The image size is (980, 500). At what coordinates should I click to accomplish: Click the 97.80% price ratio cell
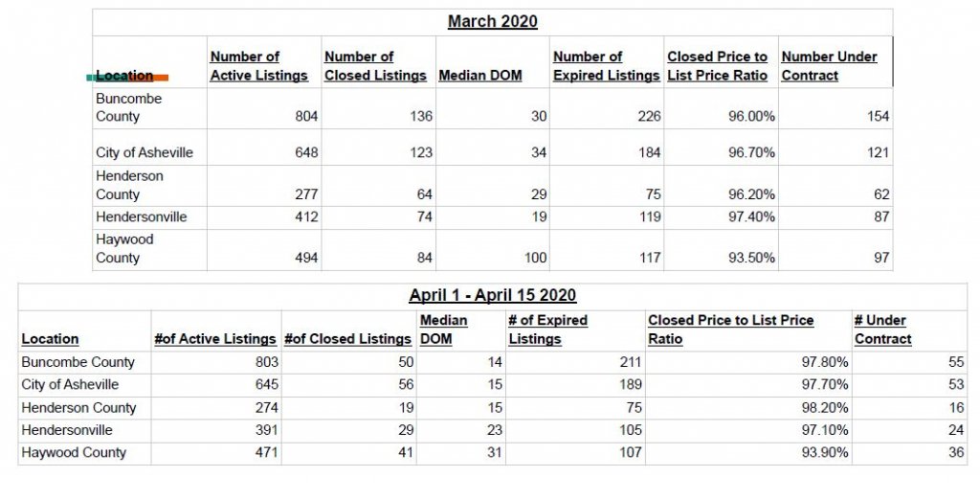click(x=825, y=363)
